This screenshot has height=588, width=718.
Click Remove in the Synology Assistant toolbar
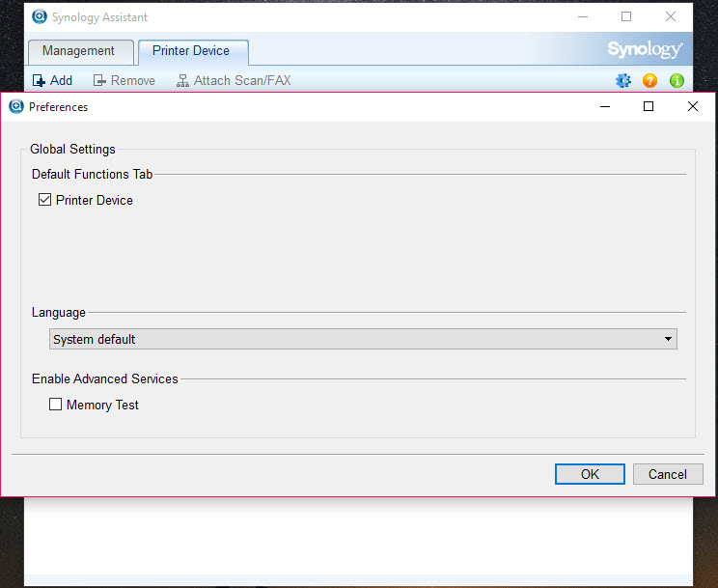pos(124,81)
